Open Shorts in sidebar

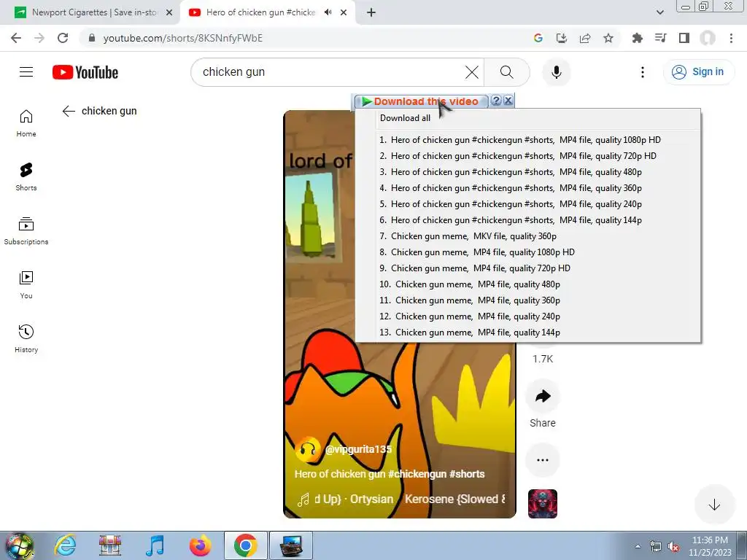coord(26,177)
